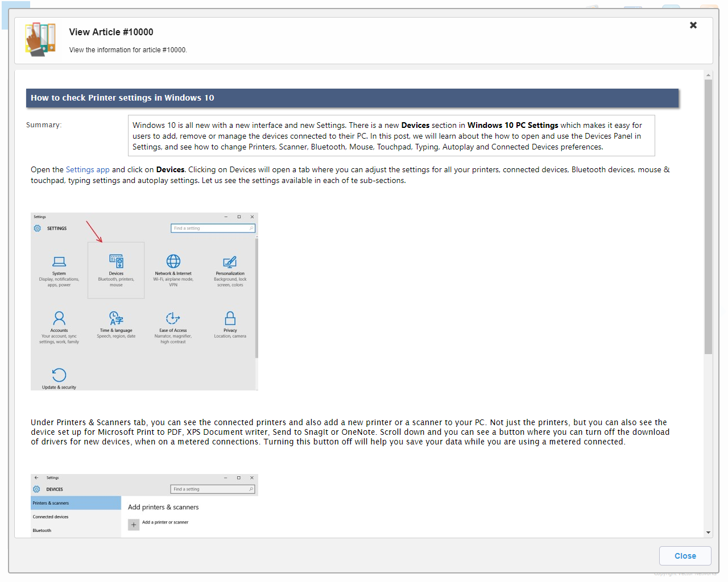Select the 'Printers & scanners' tab
The width and height of the screenshot is (728, 582).
tap(76, 503)
